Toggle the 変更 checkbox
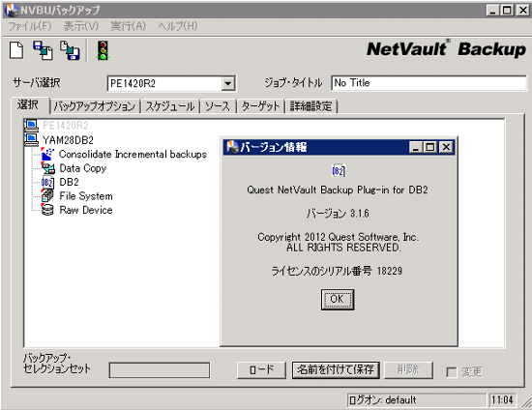Viewport: 532px width, 410px height. point(452,372)
